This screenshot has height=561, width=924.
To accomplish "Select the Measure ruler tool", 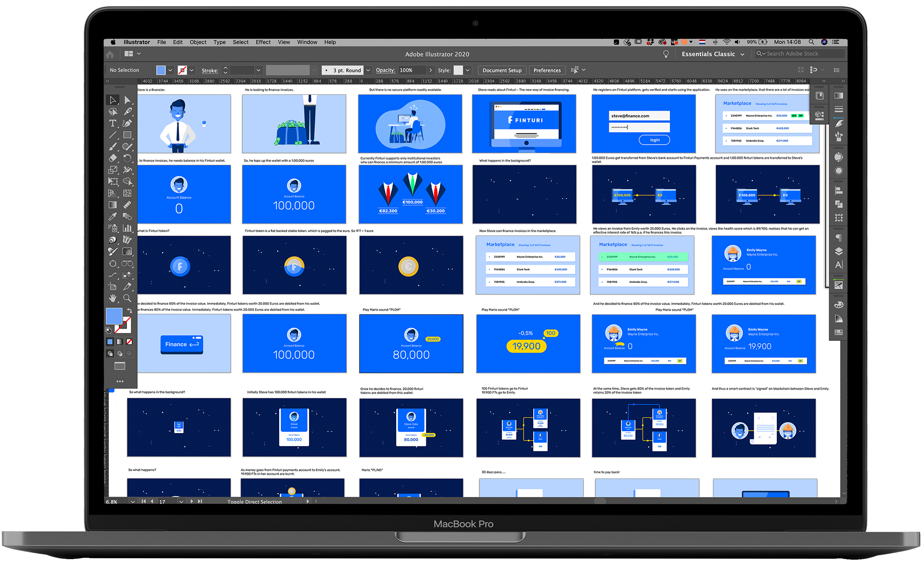I will coord(127,205).
